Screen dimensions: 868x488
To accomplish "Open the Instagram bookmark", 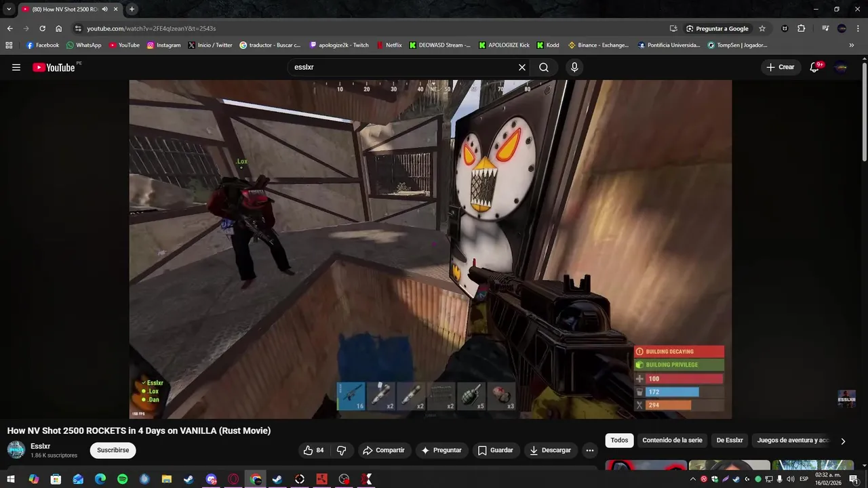I will point(164,45).
